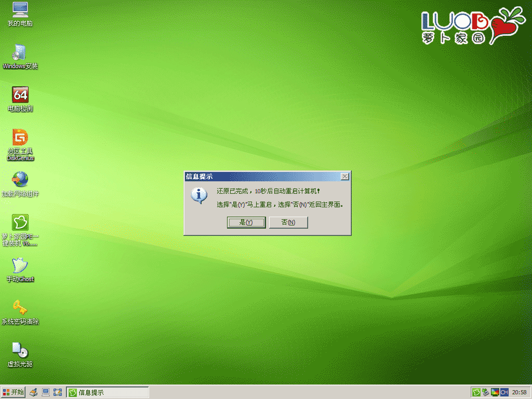Screen dimensions: 532x399
Task: Open the colorful display tray icon
Action: [495, 392]
